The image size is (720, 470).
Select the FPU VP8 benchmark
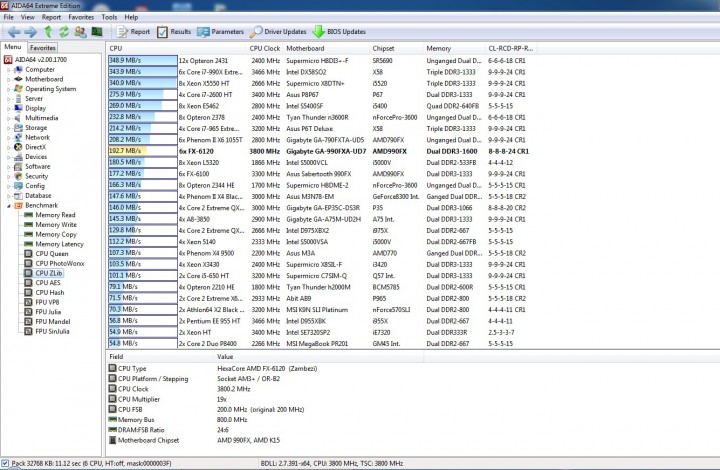[x=47, y=302]
